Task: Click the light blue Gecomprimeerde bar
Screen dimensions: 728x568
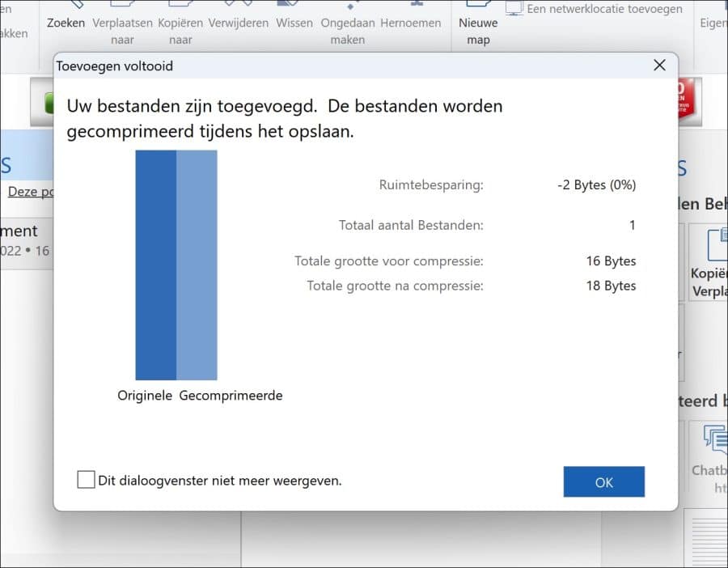Action: 197,265
